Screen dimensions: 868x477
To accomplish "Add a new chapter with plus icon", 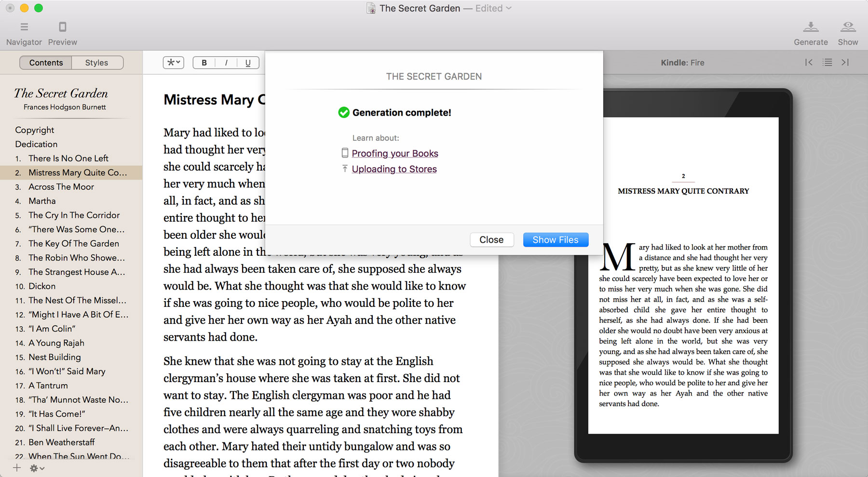I will point(17,468).
